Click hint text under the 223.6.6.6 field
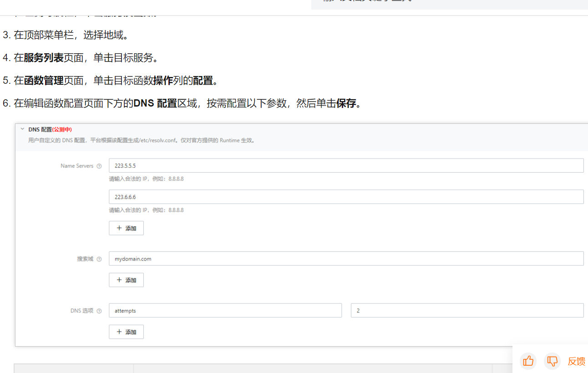Screen dimensions: 588x373 coord(146,210)
